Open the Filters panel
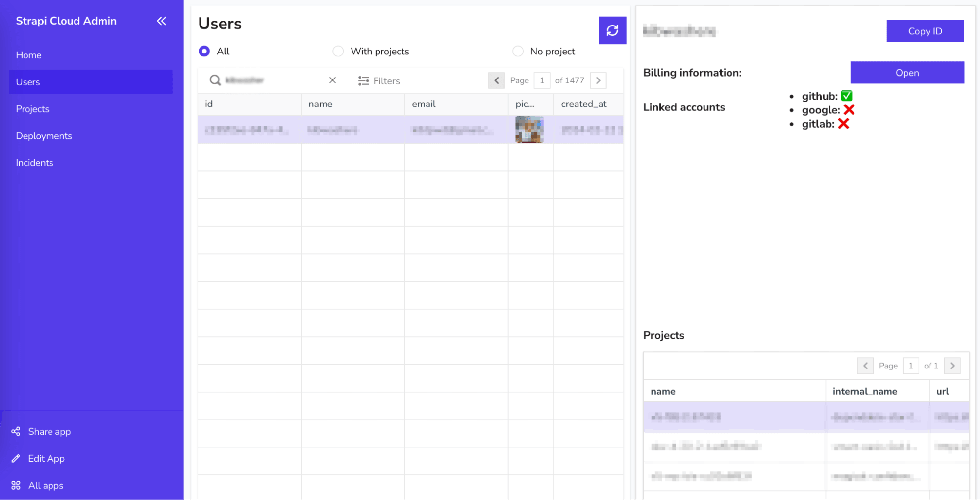The image size is (980, 500). coord(378,80)
